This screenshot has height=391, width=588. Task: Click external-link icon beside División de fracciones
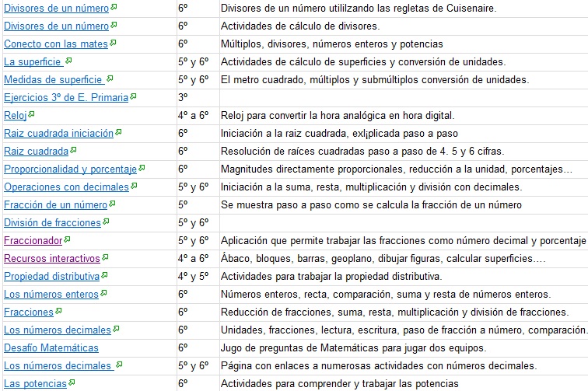106,222
